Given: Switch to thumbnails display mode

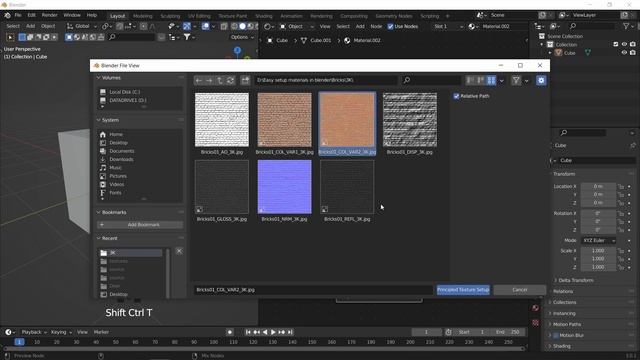Looking at the screenshot, I should coord(491,80).
